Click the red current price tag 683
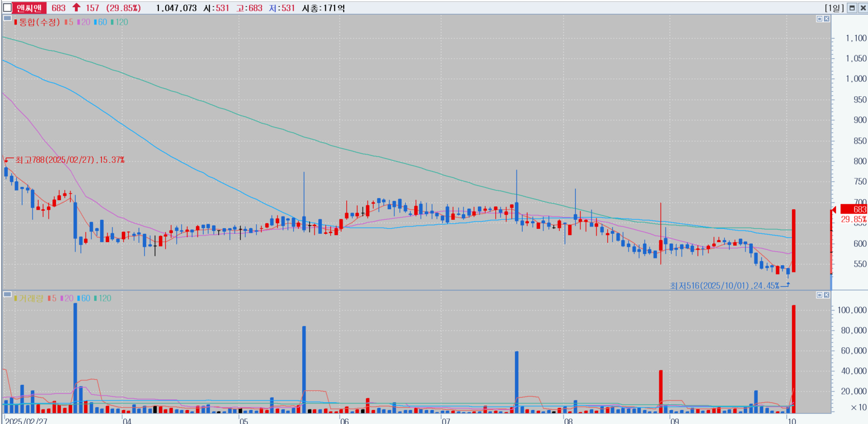The image size is (868, 424). [855, 209]
